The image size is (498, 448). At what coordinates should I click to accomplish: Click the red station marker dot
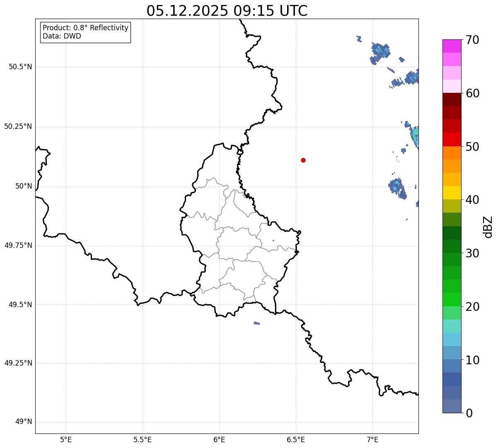pos(303,160)
